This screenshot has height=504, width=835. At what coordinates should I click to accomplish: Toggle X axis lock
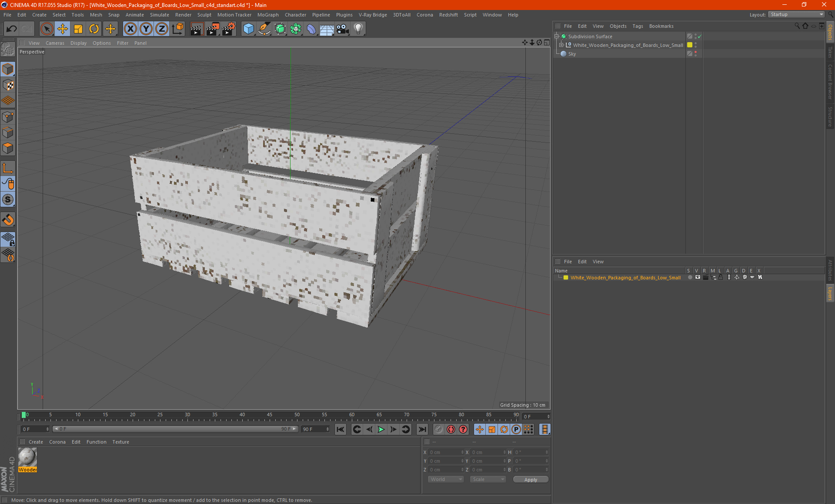(130, 29)
